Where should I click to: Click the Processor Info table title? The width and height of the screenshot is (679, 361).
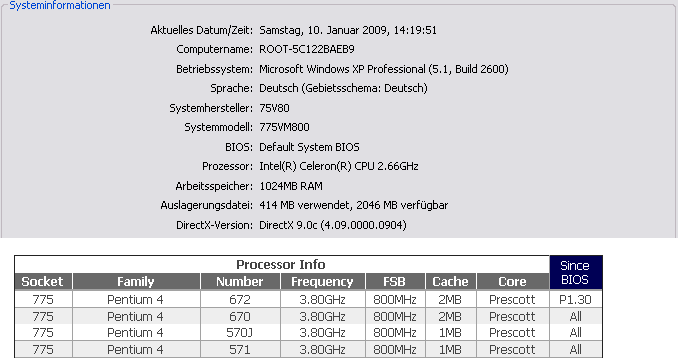click(x=281, y=264)
